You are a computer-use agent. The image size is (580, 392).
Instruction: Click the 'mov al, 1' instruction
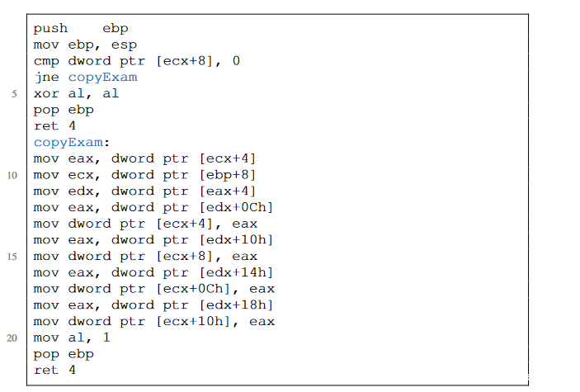pos(72,338)
